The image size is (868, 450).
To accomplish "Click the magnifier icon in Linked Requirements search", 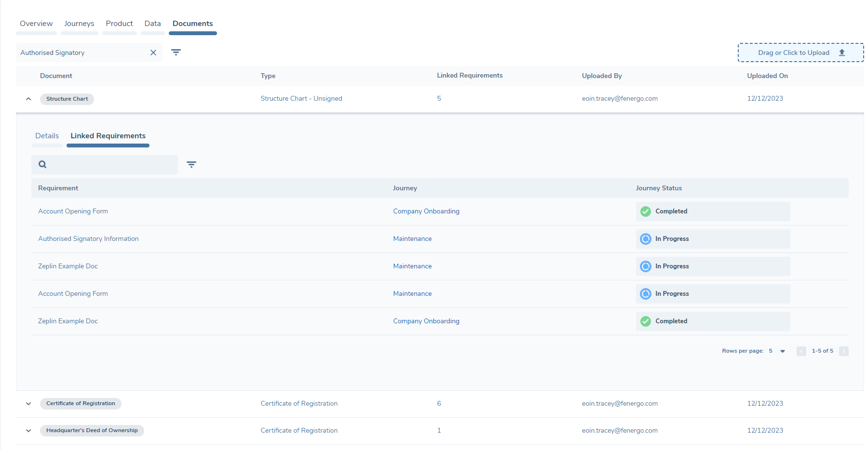I will tap(42, 164).
